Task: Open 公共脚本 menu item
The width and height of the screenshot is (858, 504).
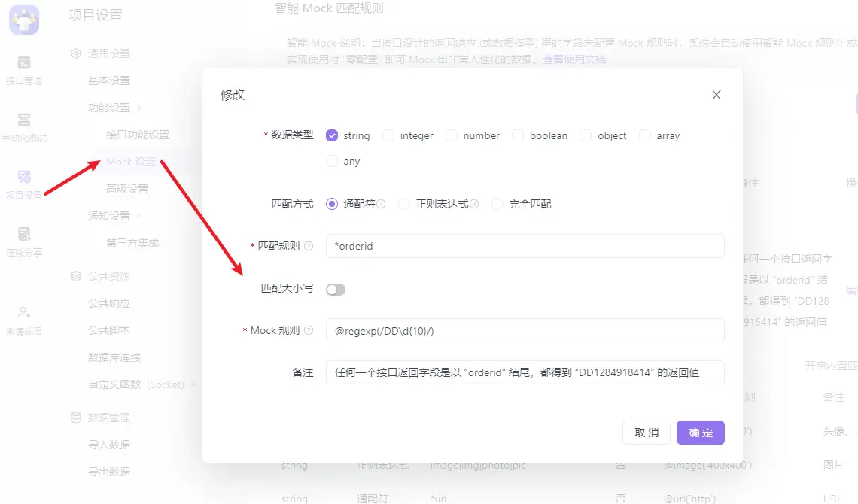Action: click(x=109, y=330)
